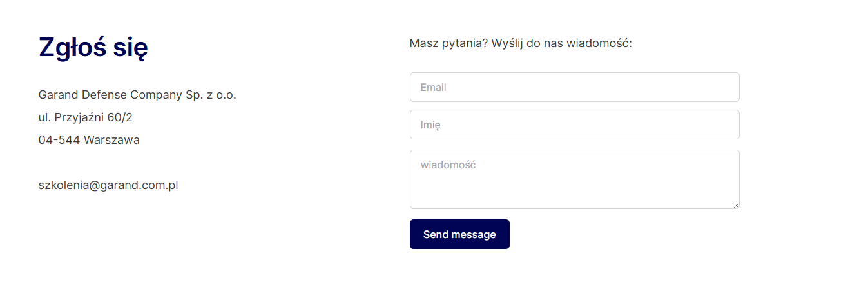Place cursor on the Imię placeholder text
Viewport: 868px width, 282px height.
coord(430,125)
